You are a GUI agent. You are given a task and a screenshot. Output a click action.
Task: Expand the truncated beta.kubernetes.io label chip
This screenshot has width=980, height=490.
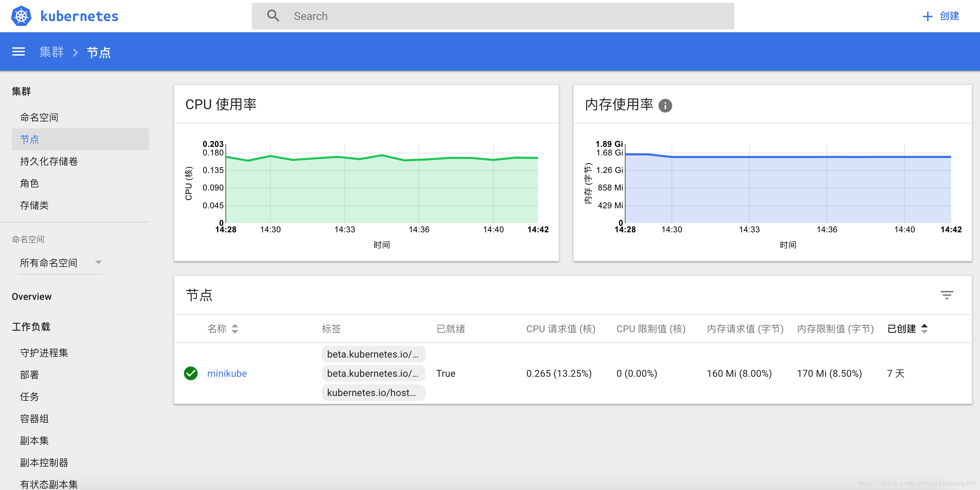[373, 354]
